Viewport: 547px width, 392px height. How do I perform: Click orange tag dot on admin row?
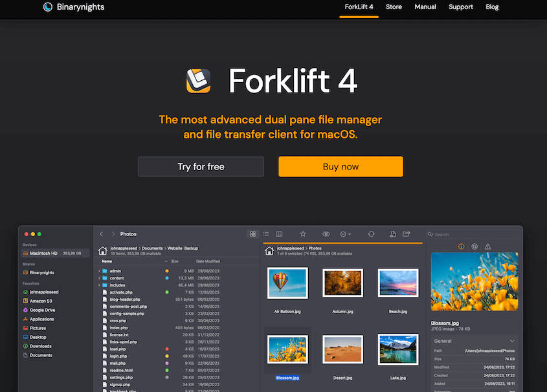(167, 271)
